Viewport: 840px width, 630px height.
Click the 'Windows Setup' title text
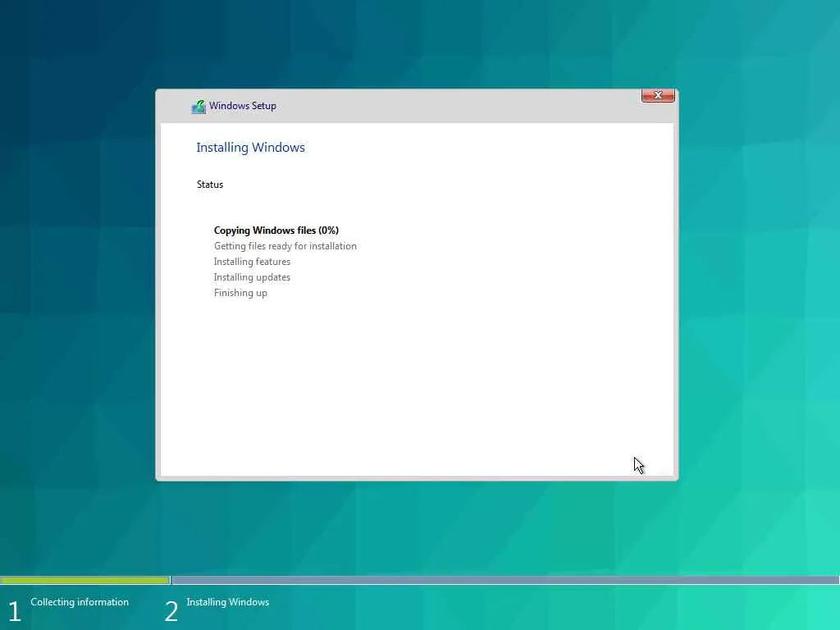[243, 106]
